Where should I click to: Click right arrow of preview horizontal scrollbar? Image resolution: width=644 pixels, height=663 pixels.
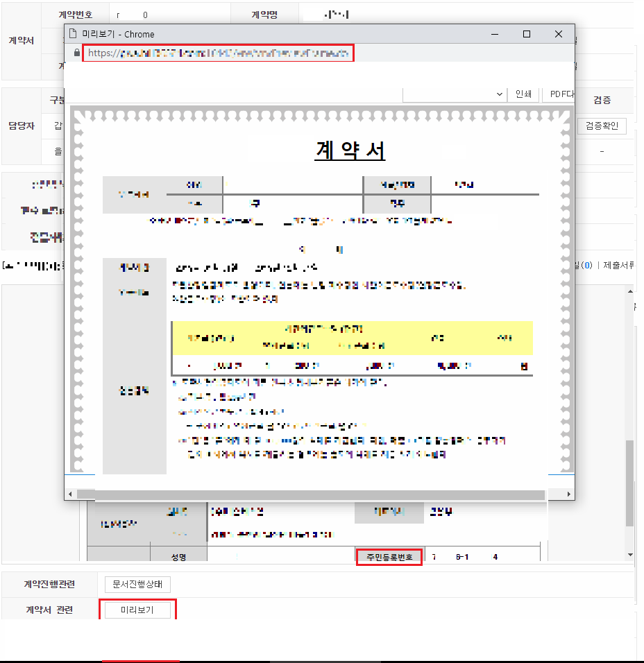(568, 494)
